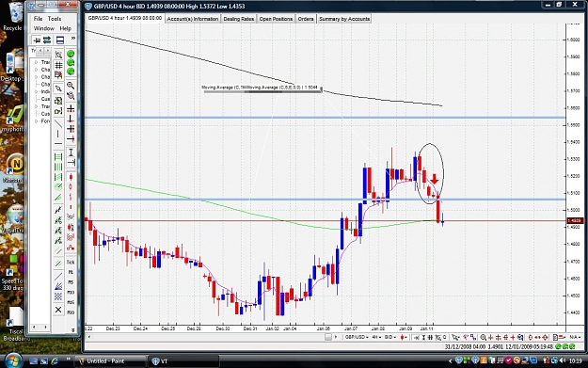Switch to Untitled - Paint taskbar item

point(110,360)
